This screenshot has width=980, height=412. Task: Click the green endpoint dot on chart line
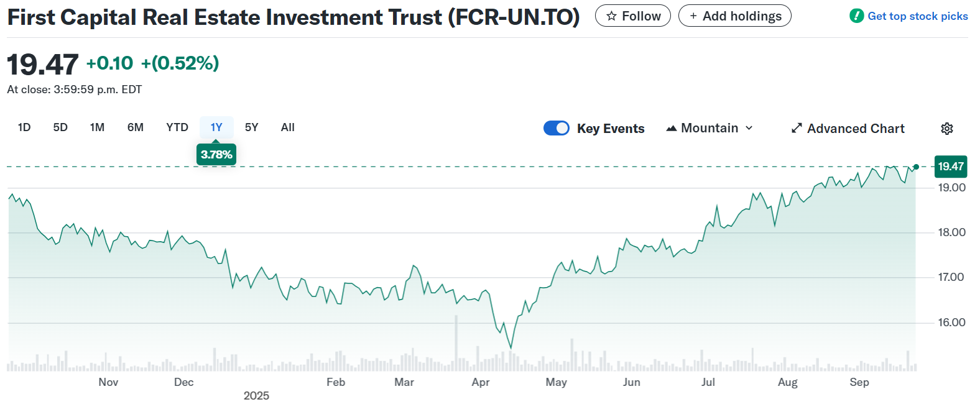916,167
